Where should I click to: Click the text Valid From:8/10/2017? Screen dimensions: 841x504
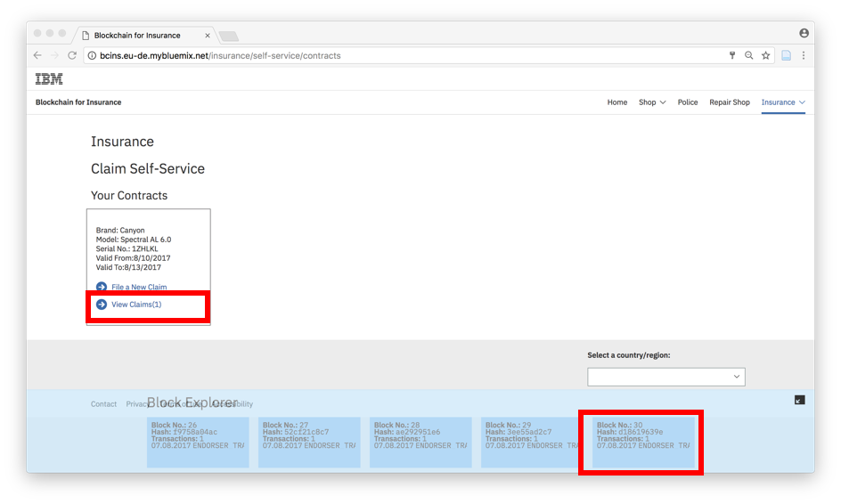click(x=133, y=258)
